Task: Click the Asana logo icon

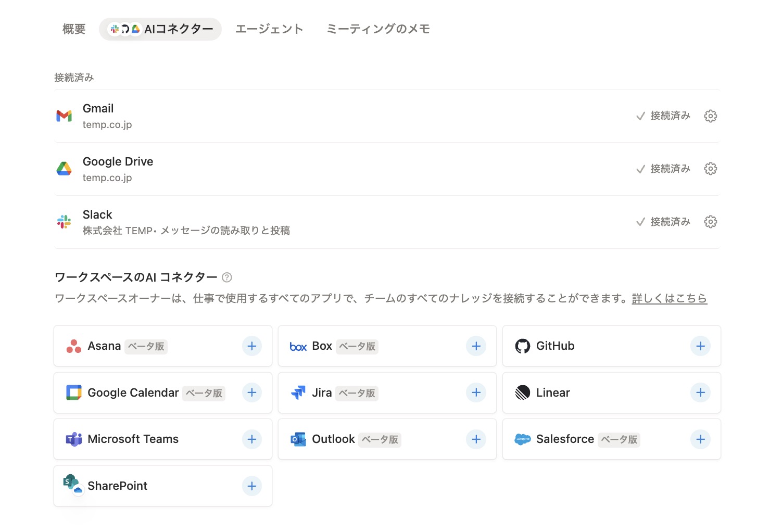Action: 74,346
